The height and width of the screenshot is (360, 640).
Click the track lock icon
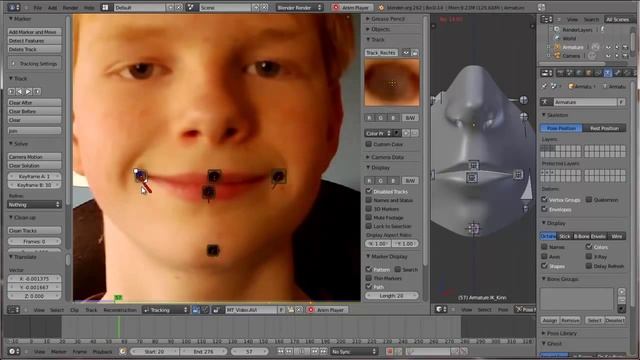415,53
